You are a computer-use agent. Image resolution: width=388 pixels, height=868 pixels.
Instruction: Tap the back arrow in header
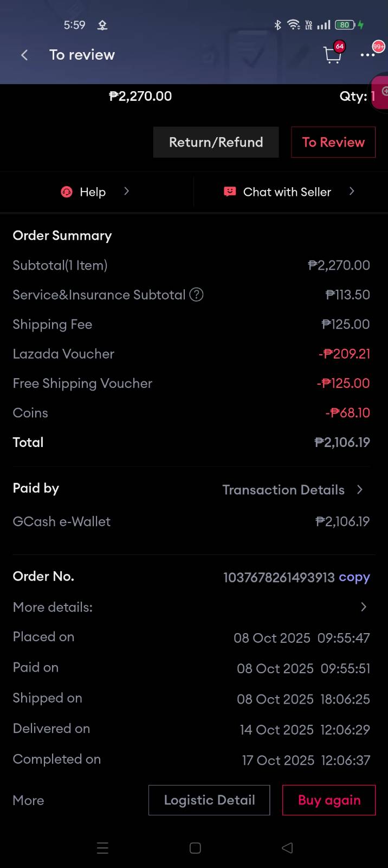point(24,55)
